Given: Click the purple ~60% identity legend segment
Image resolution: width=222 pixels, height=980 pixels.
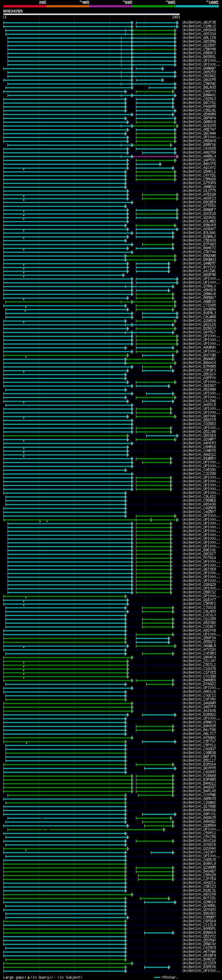Looking at the screenshot, I should [111, 6].
